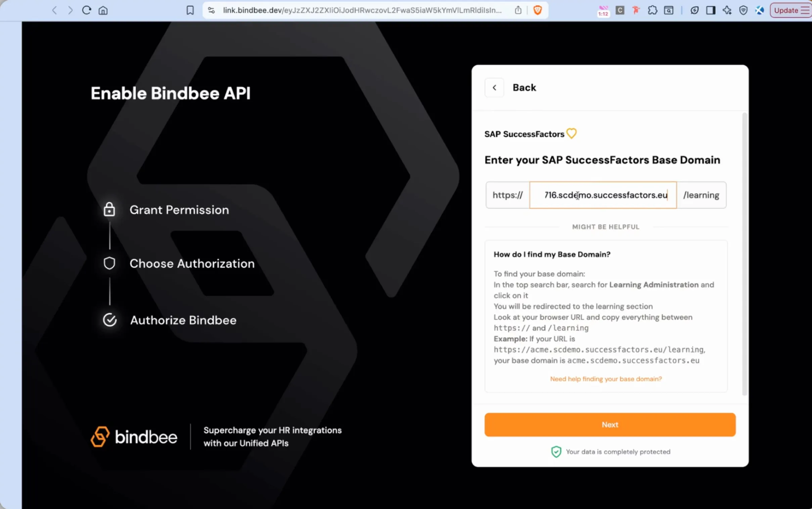Click the Authorize Bindbee checkmark icon

coord(110,320)
